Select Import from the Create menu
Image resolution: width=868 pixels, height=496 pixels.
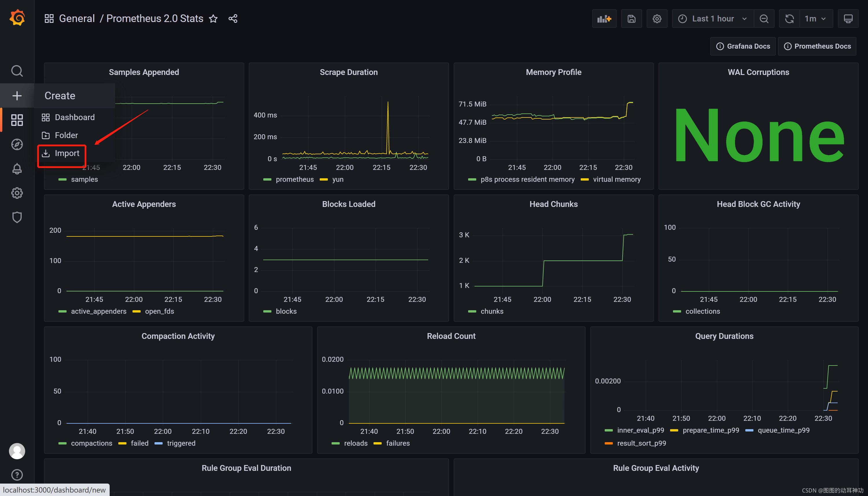67,153
